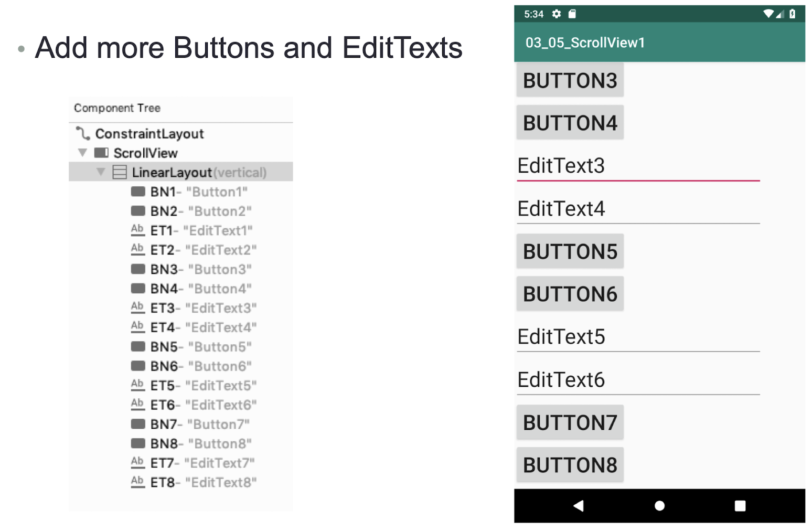
Task: Select ET4 "EditText4" label in tree
Action: click(204, 327)
